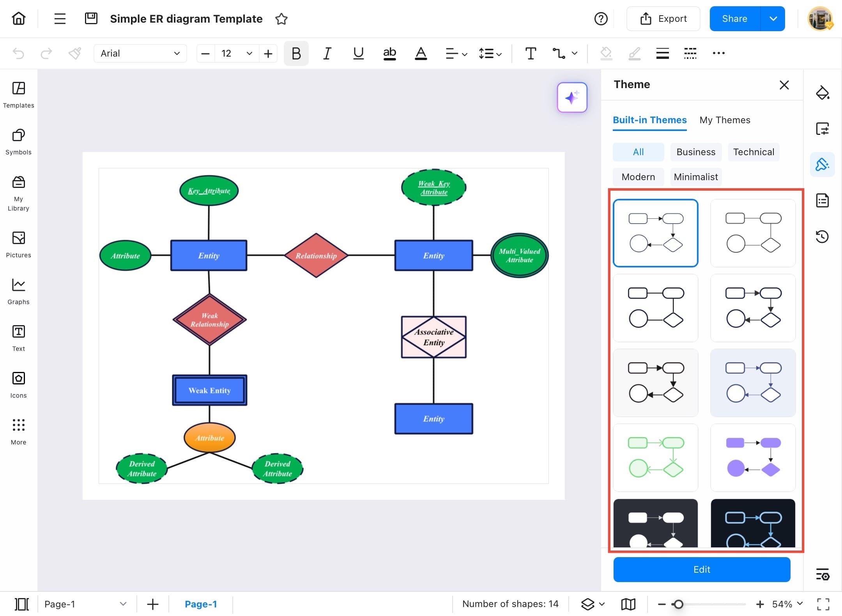842x616 pixels.
Task: Switch to the My Themes tab
Action: [724, 120]
